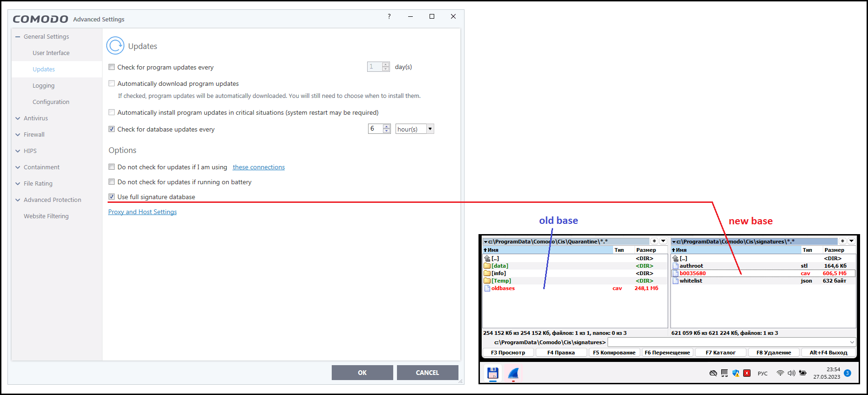Open the hour(s) unit dropdown
Image resolution: width=868 pixels, height=395 pixels.
[430, 129]
